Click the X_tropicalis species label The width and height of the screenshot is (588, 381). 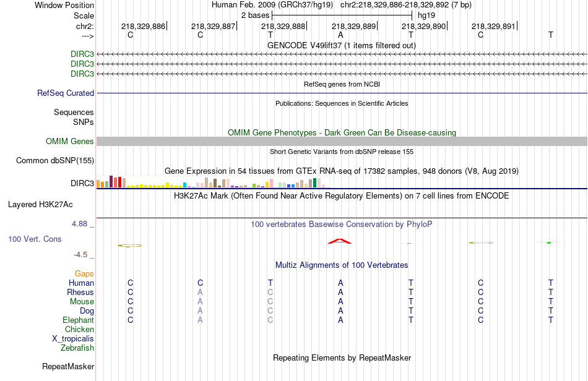pos(73,339)
